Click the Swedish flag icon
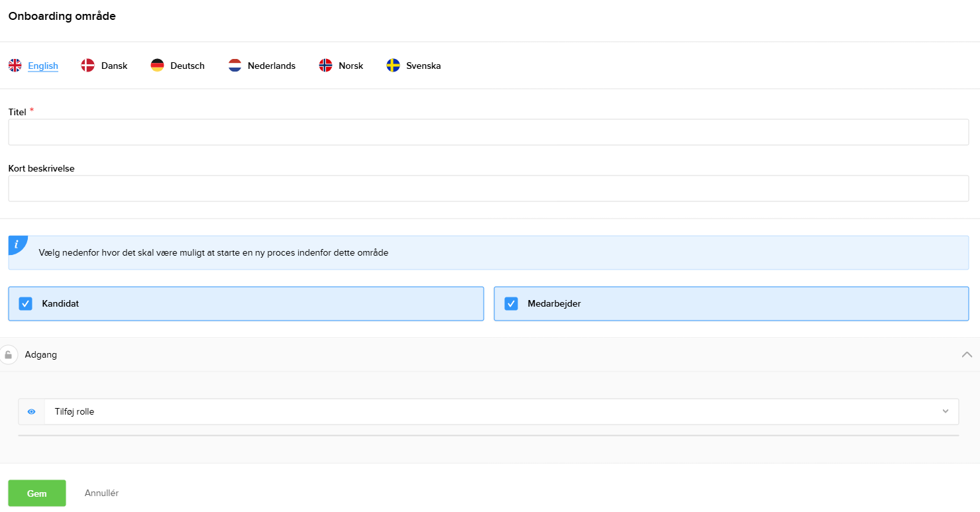The height and width of the screenshot is (512, 980). pos(392,65)
